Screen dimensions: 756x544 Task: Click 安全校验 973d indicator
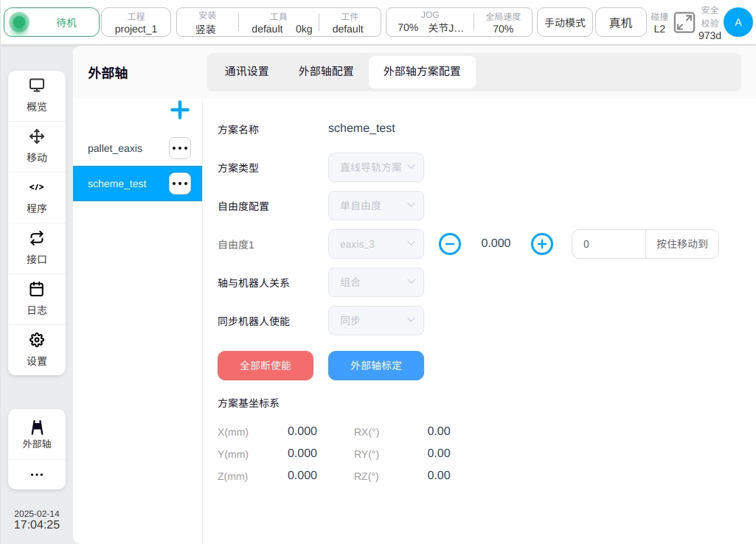(x=710, y=23)
